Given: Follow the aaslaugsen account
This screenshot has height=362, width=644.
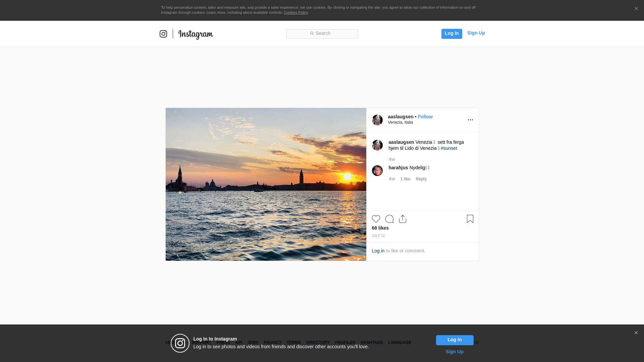Looking at the screenshot, I should 425,117.
